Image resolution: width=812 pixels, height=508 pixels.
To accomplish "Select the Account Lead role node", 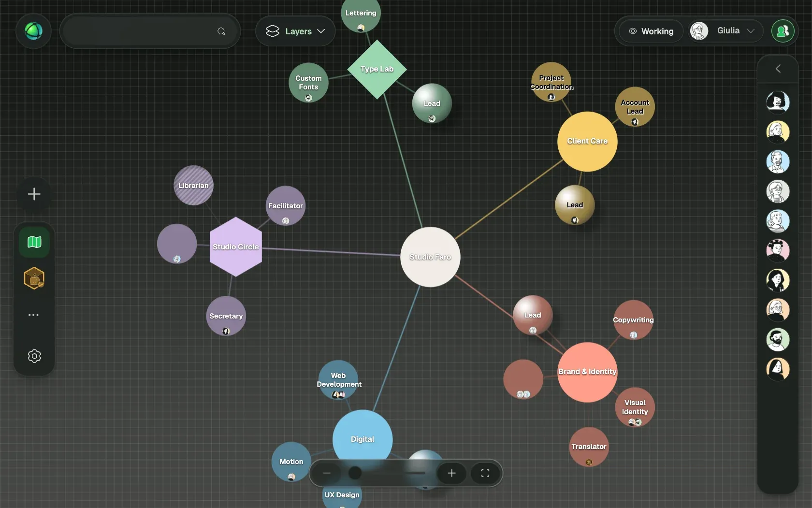I will 635,107.
